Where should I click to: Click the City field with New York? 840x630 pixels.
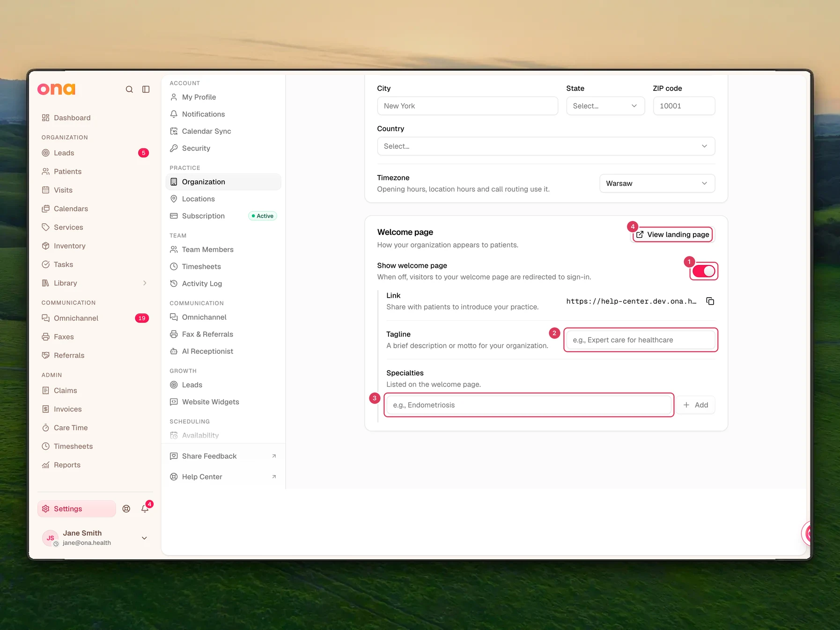point(467,106)
